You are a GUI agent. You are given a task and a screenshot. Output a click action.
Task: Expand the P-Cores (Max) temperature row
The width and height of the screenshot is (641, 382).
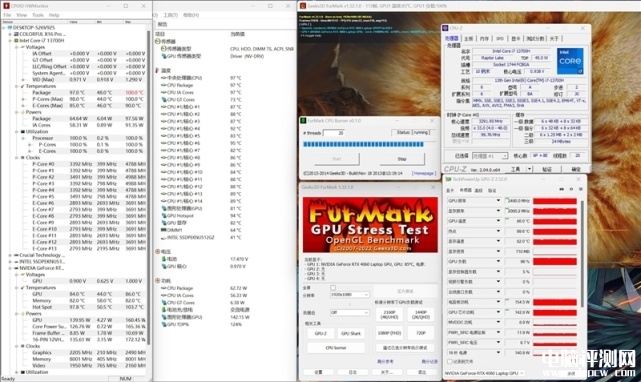click(23, 99)
